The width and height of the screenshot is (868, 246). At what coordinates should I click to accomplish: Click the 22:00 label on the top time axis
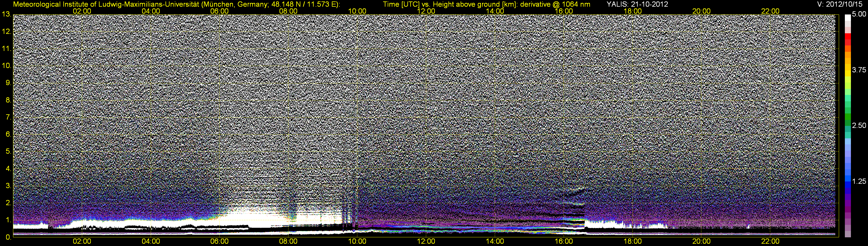(x=770, y=11)
